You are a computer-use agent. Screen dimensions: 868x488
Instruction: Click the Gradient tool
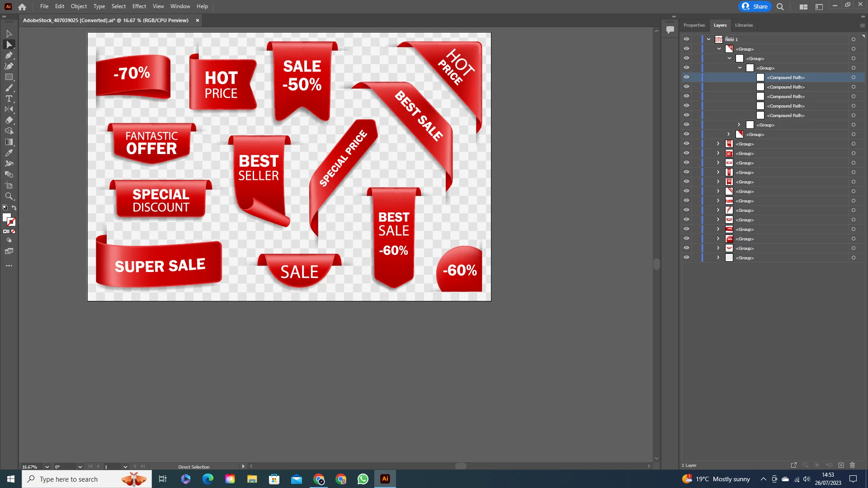[x=9, y=142]
